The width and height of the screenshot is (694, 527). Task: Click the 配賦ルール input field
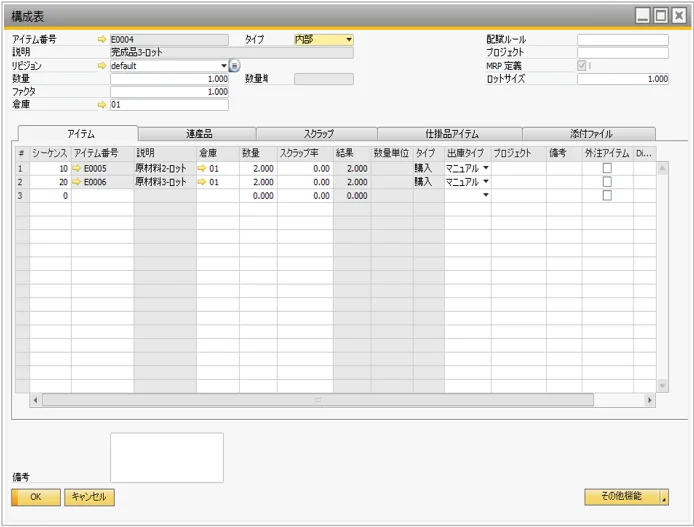pyautogui.click(x=623, y=39)
